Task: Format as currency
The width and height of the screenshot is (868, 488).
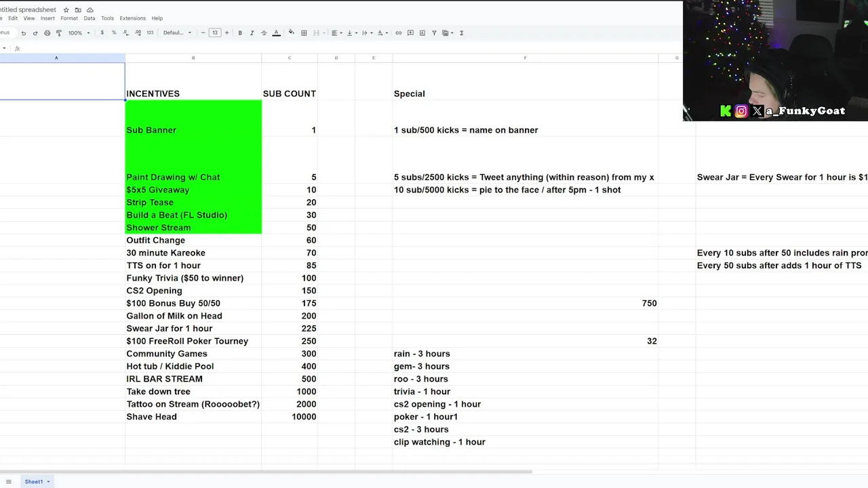Action: [102, 33]
